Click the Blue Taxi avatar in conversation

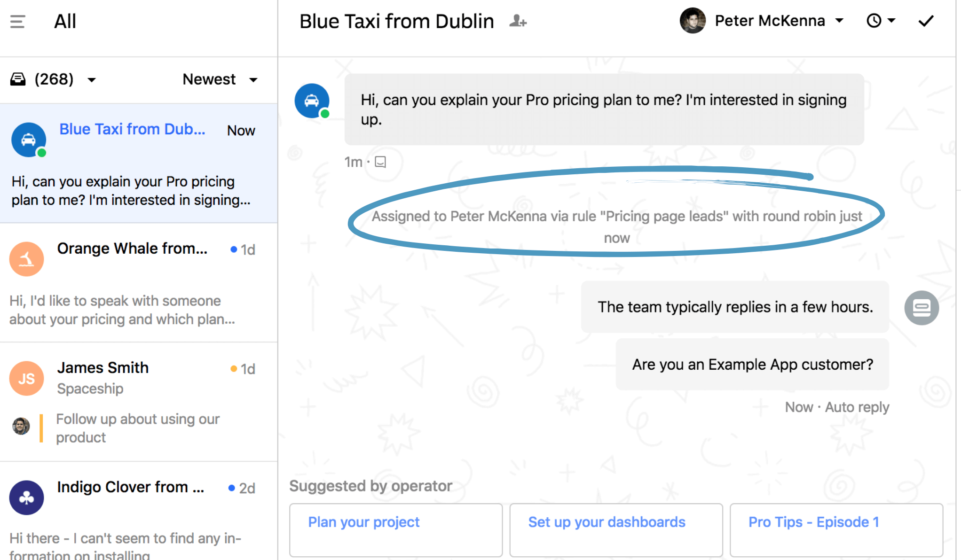point(312,101)
